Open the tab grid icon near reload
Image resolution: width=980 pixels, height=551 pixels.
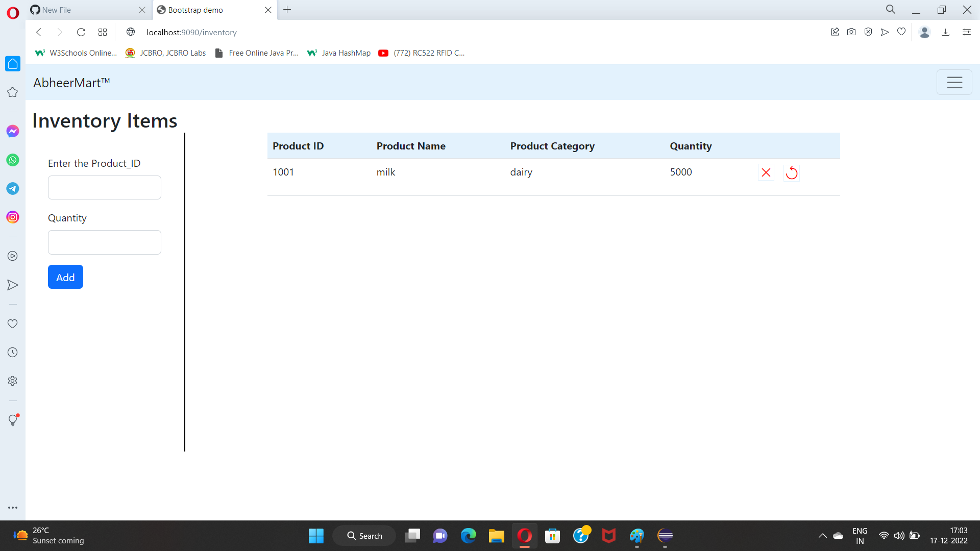[102, 32]
